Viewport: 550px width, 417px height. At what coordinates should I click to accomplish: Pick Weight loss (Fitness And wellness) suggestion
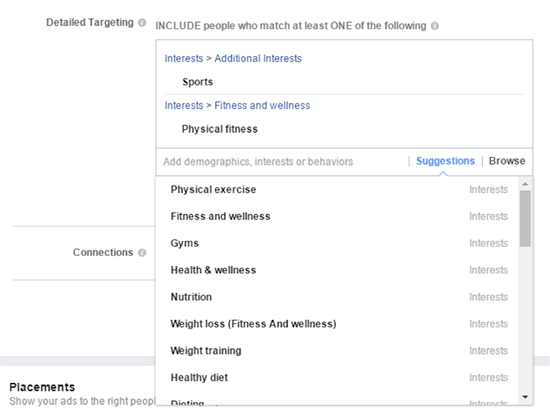(338, 324)
